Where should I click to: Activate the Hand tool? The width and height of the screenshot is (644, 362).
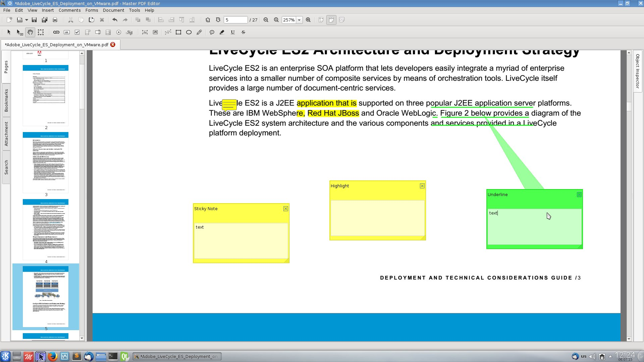pyautogui.click(x=30, y=32)
